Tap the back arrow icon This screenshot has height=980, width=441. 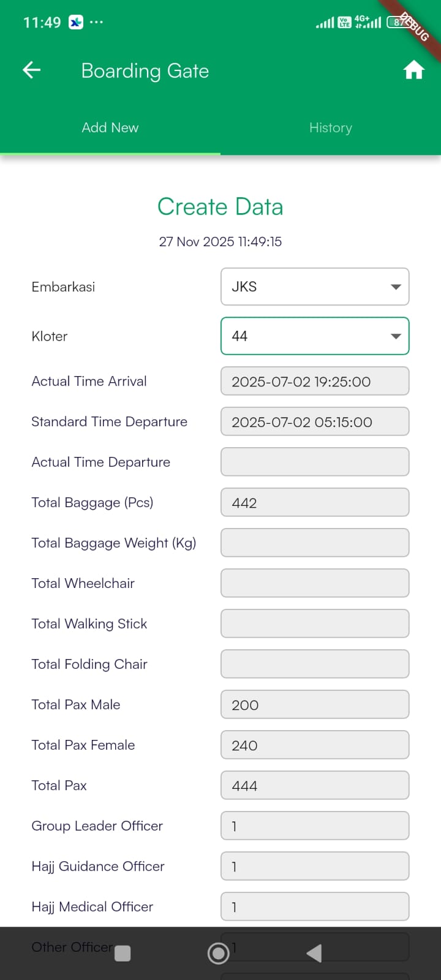pyautogui.click(x=32, y=70)
